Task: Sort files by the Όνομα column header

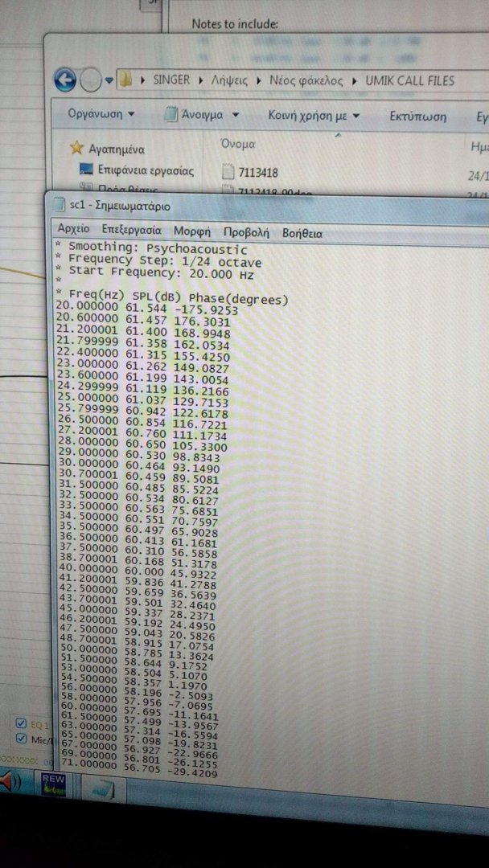Action: 238,144
